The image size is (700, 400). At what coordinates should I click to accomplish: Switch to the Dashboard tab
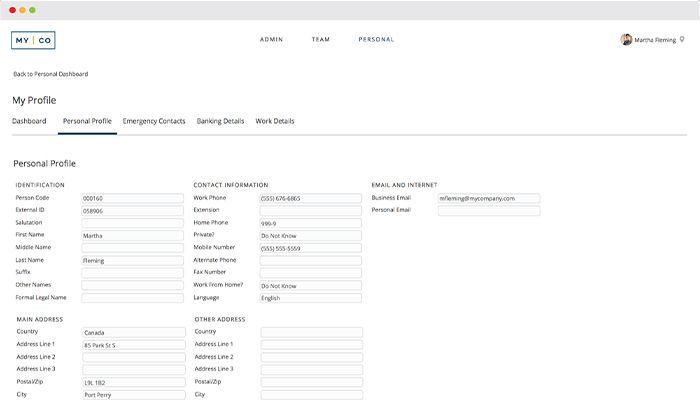pyautogui.click(x=29, y=121)
